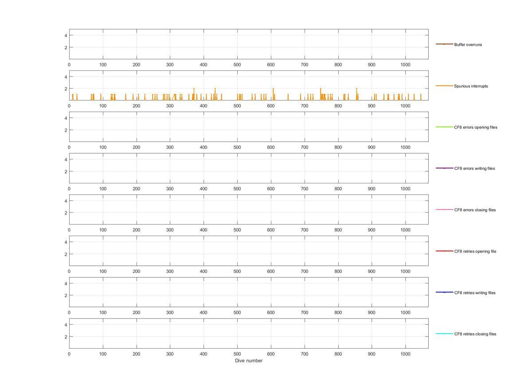Click the Spurious interrupts spike near dive 435

pyautogui.click(x=215, y=94)
